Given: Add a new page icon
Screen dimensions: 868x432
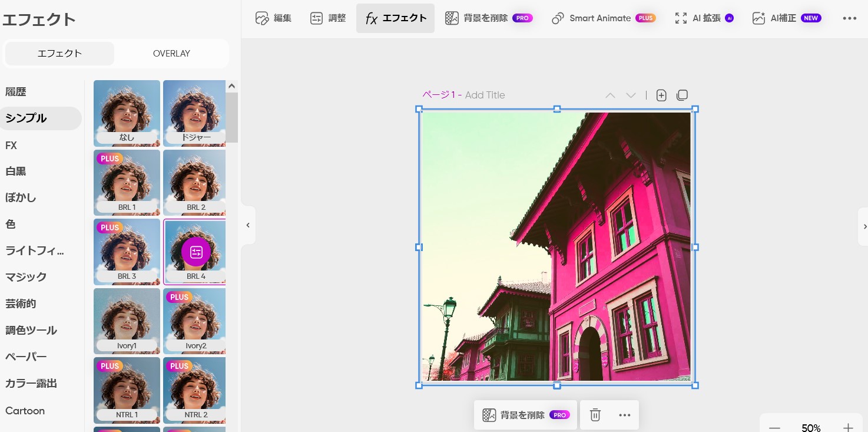Looking at the screenshot, I should 661,95.
